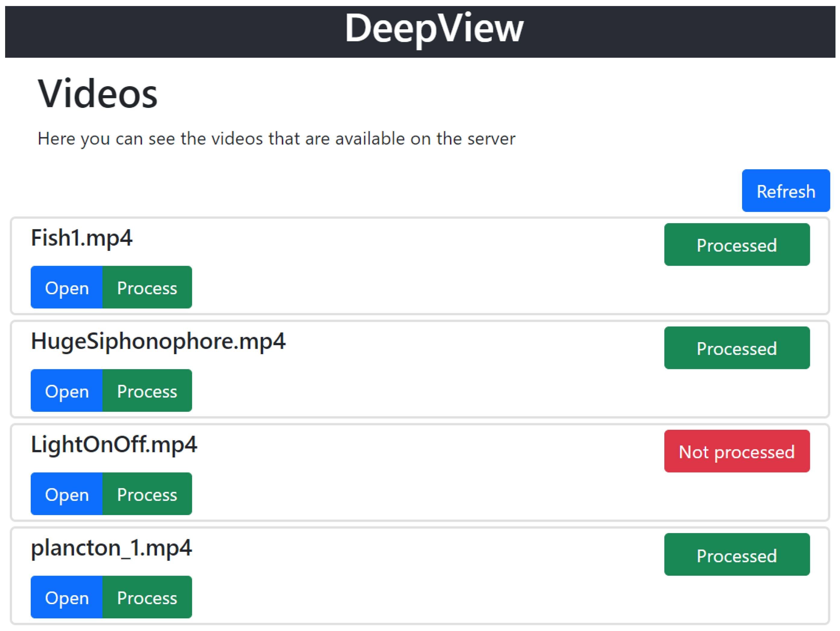Open the LightOnOff.mp4 video
The image size is (840, 631).
click(x=67, y=494)
